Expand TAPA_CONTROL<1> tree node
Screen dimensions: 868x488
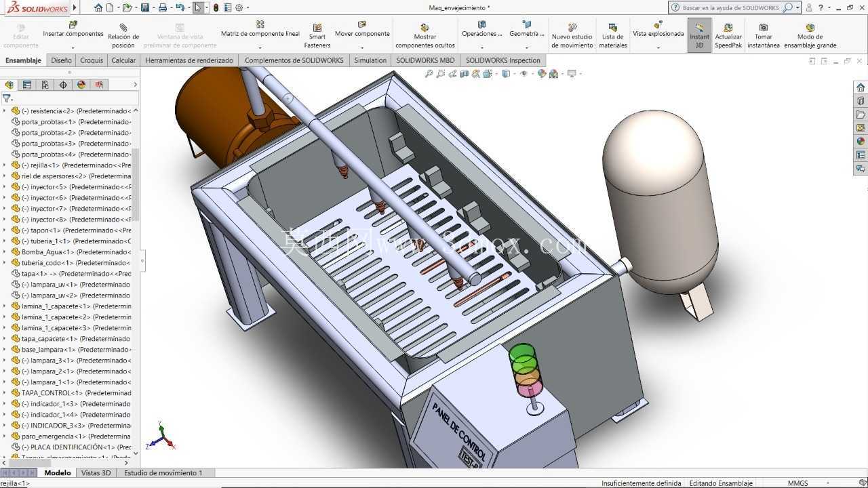[5, 393]
